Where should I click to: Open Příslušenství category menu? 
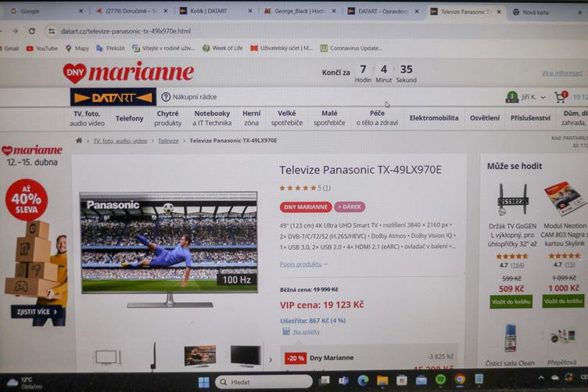pyautogui.click(x=530, y=118)
